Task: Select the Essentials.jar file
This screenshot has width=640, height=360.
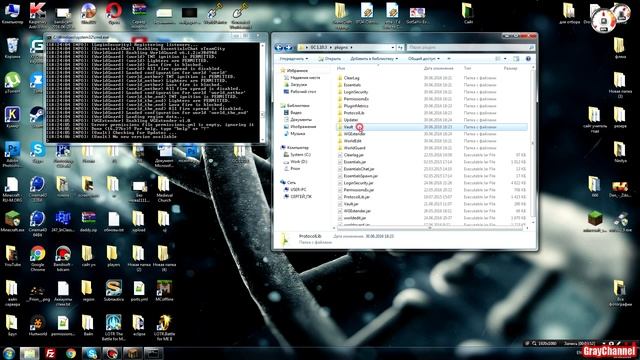Action: [x=355, y=162]
